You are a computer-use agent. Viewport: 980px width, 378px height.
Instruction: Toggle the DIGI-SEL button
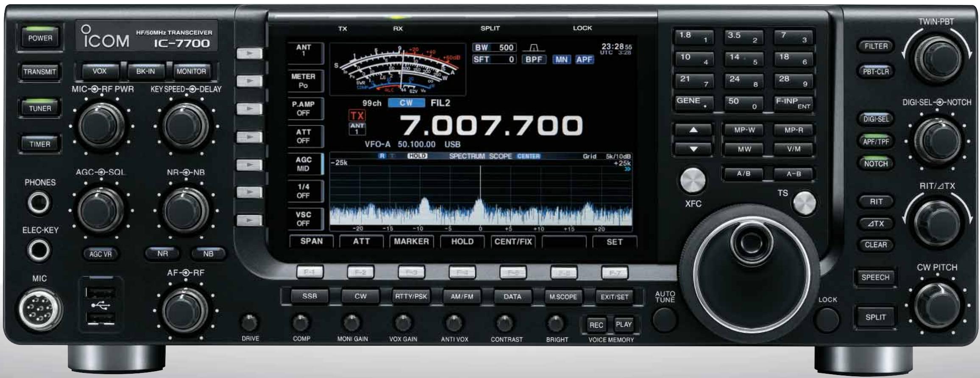click(x=876, y=119)
